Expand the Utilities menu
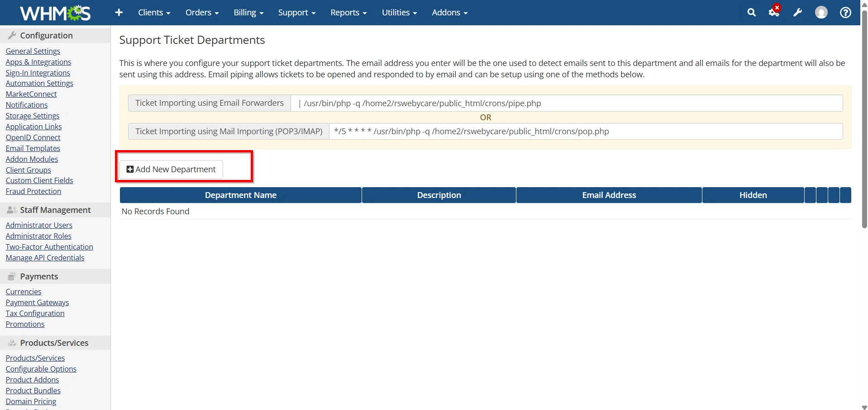This screenshot has height=410, width=868. coord(399,13)
